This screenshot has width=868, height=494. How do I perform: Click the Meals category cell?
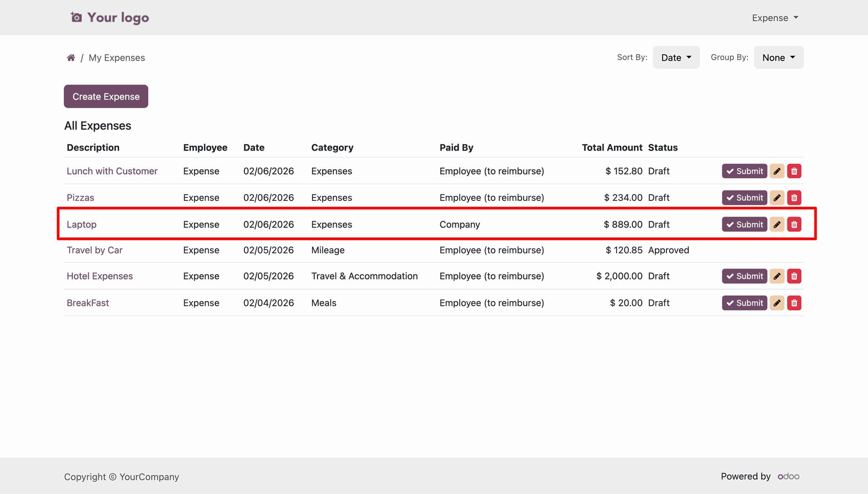(x=324, y=303)
